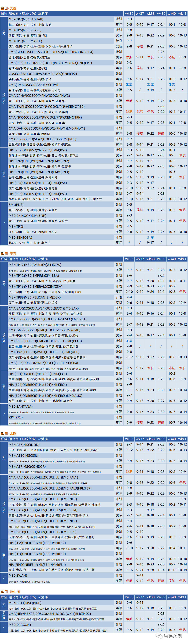This screenshot has height=644, width=188.
Task: Click the MSC(CHINOOK)ZIM(ZNP) service name
Action: (x=28, y=216)
